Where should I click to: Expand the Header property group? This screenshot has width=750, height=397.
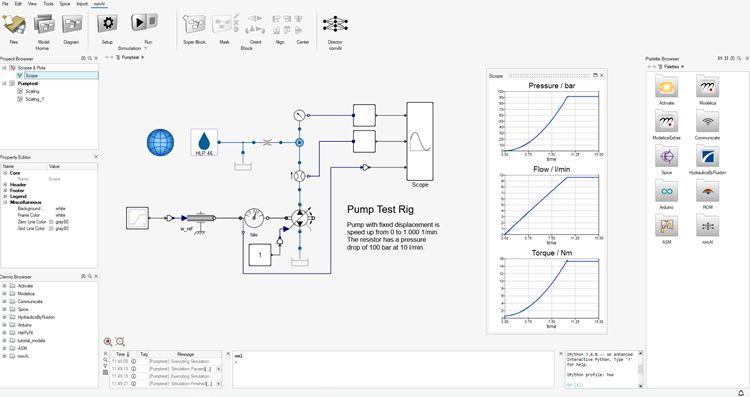pyautogui.click(x=5, y=185)
